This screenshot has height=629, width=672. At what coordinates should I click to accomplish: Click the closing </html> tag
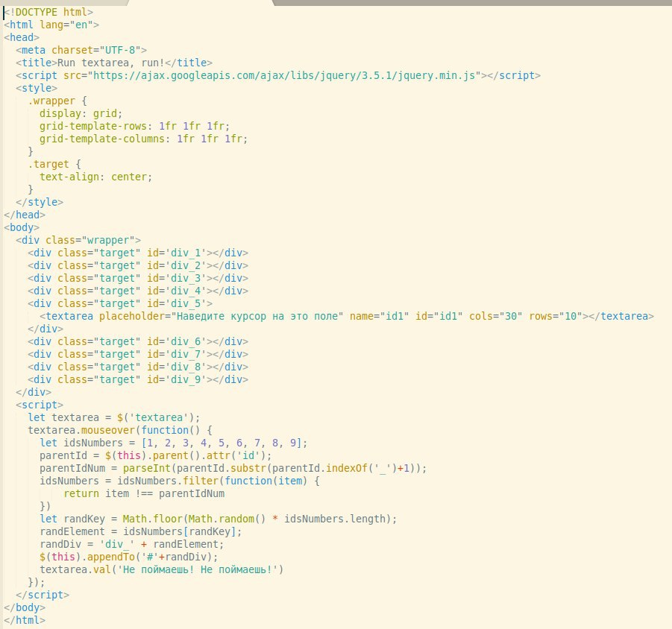25,621
